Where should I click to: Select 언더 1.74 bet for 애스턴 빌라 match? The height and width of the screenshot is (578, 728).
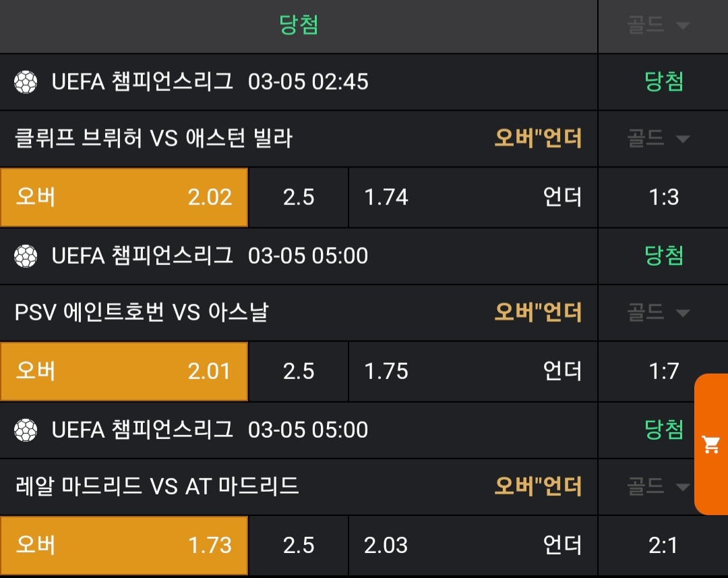pyautogui.click(x=473, y=198)
